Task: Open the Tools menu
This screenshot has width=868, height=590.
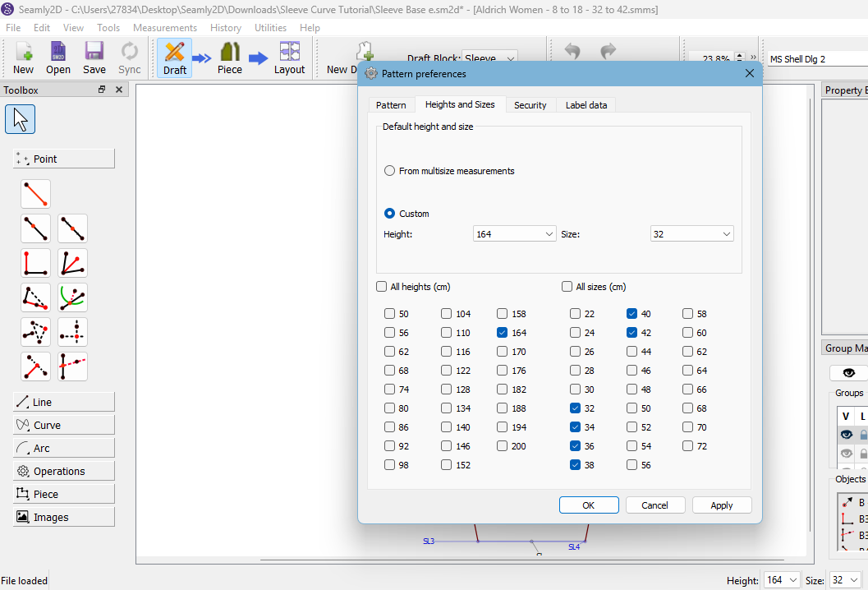Action: click(x=108, y=28)
